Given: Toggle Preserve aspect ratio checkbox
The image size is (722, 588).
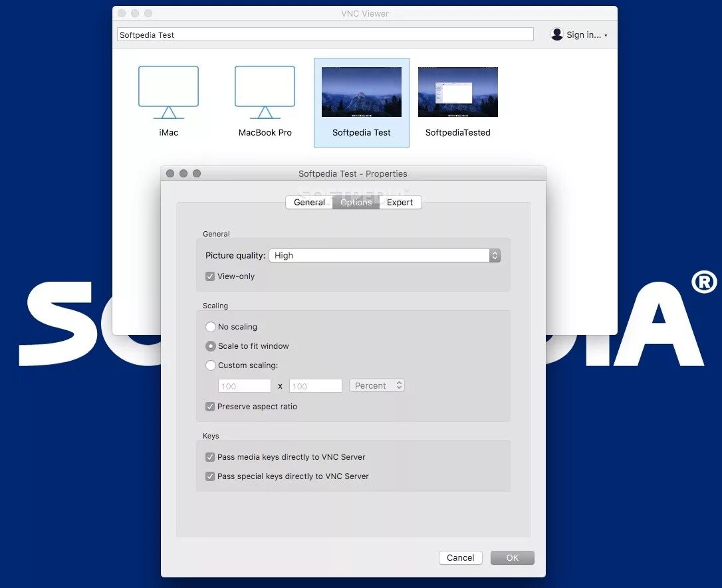Looking at the screenshot, I should (x=210, y=406).
